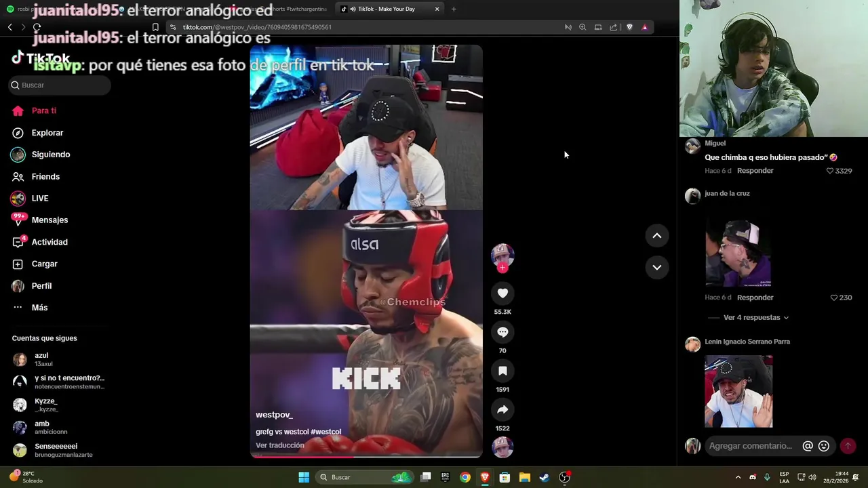
Task: Bookmark the video with the save icon
Action: [x=502, y=371]
